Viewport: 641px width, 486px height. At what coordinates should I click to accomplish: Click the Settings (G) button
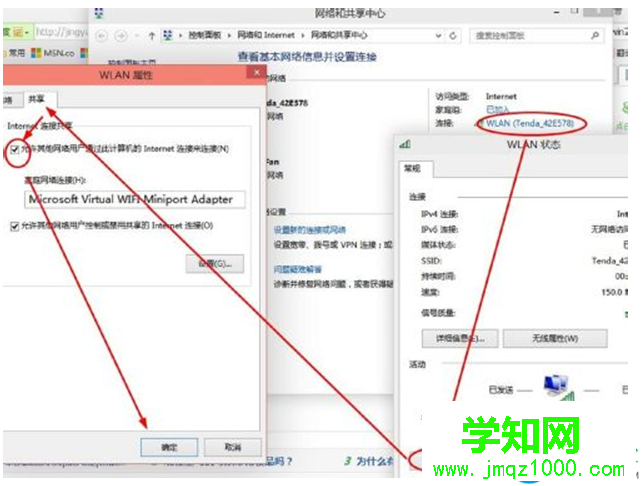[215, 264]
